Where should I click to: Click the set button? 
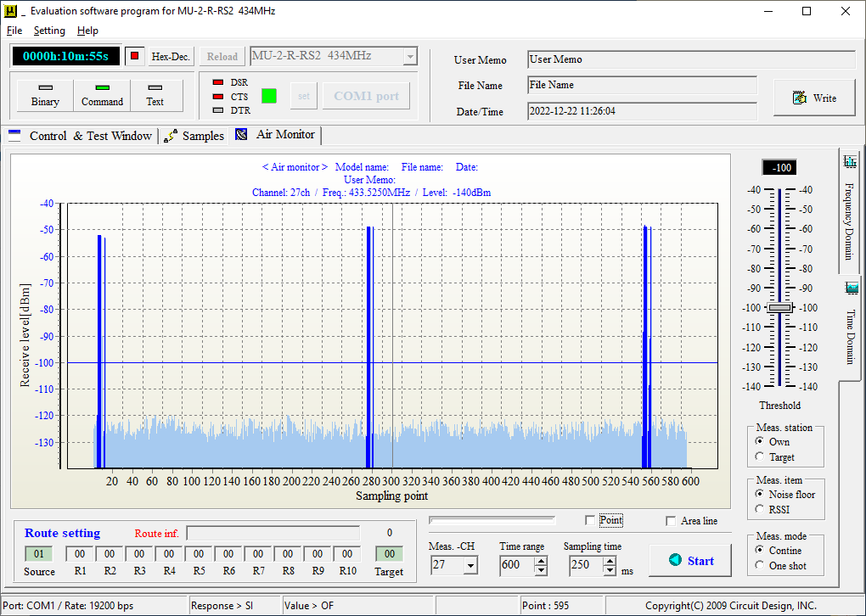click(304, 96)
